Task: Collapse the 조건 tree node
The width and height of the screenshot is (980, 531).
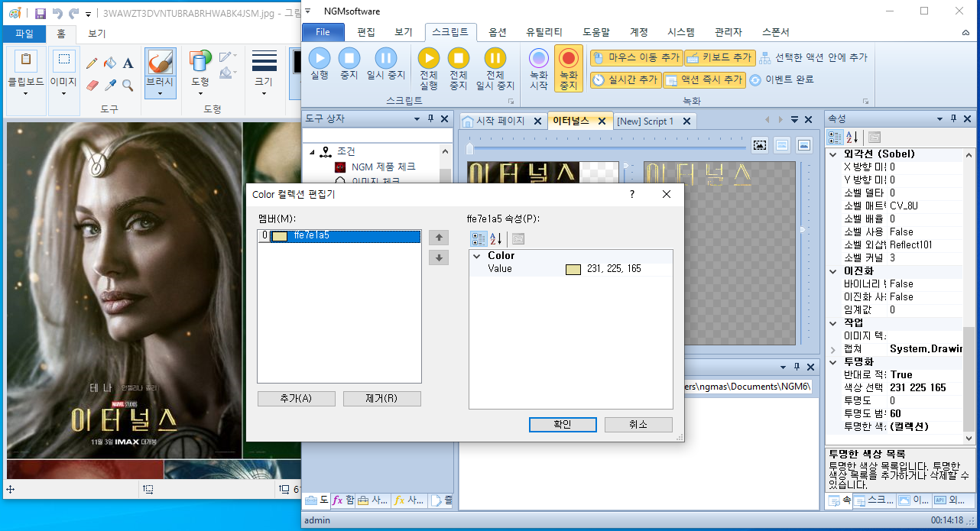Action: [x=313, y=152]
